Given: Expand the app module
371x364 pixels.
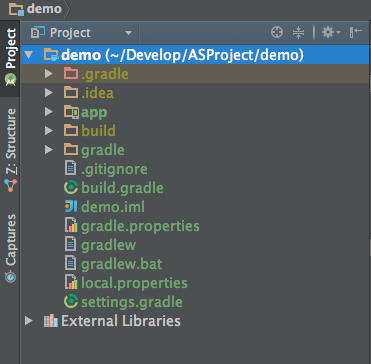Looking at the screenshot, I should click(49, 112).
